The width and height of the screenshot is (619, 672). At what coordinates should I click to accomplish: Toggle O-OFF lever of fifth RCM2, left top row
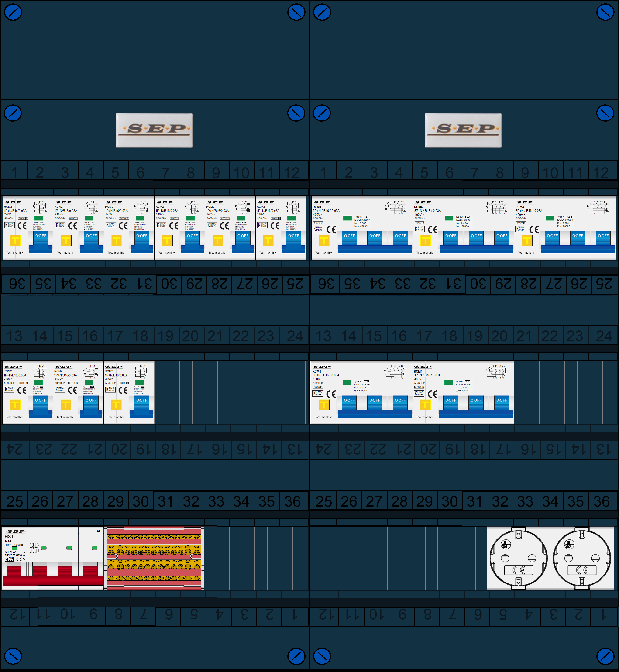(243, 242)
